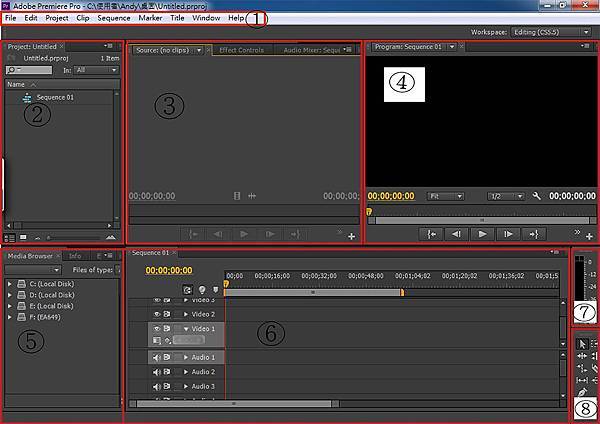
Task: Open the Workspace dropdown
Action: click(x=551, y=32)
